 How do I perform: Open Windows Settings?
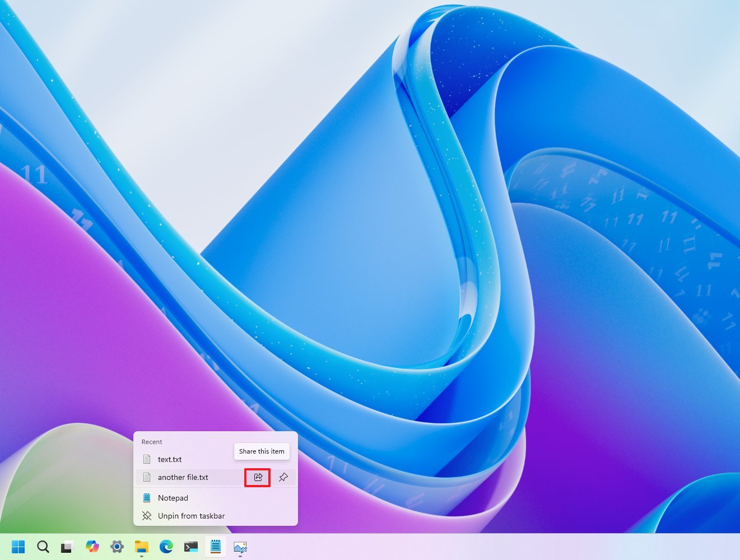coord(117,546)
